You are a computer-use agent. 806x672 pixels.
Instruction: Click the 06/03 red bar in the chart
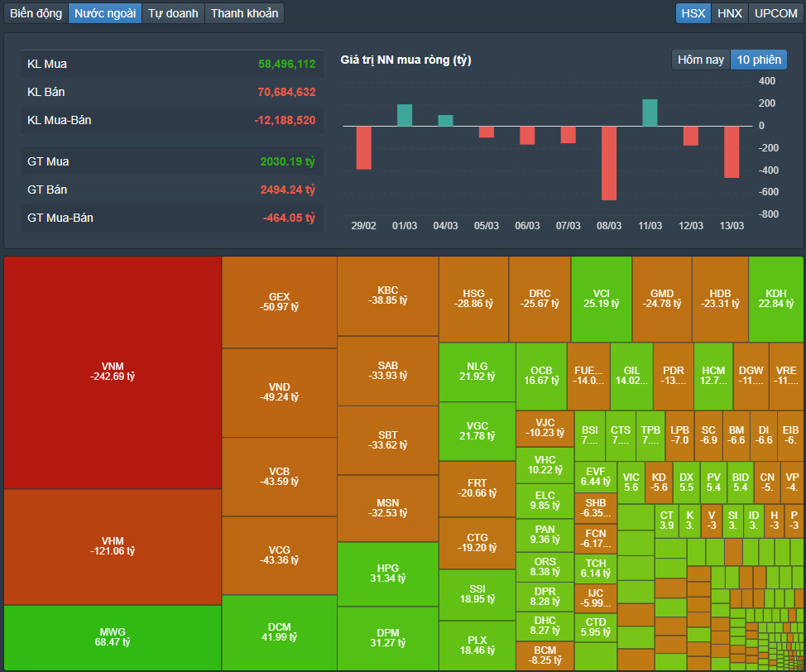[527, 135]
